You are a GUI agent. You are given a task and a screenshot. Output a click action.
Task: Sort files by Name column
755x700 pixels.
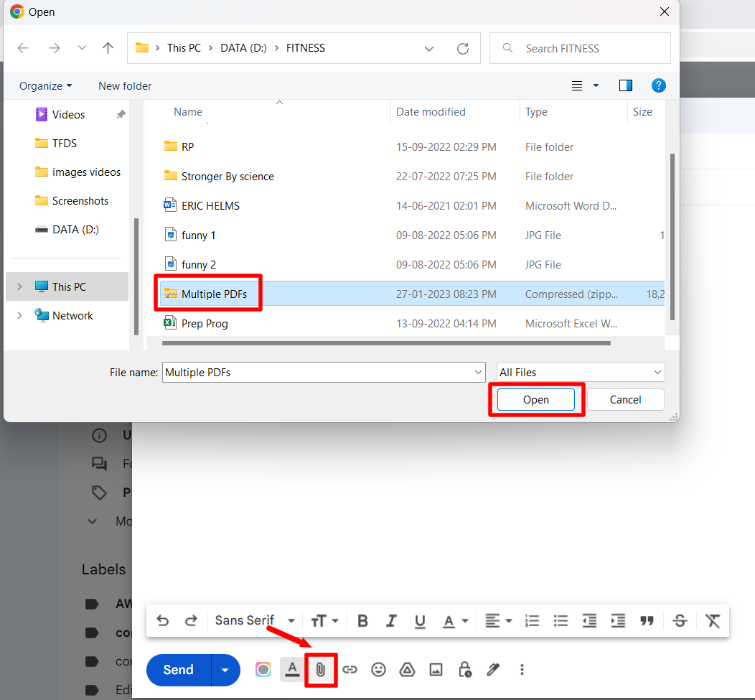point(188,112)
